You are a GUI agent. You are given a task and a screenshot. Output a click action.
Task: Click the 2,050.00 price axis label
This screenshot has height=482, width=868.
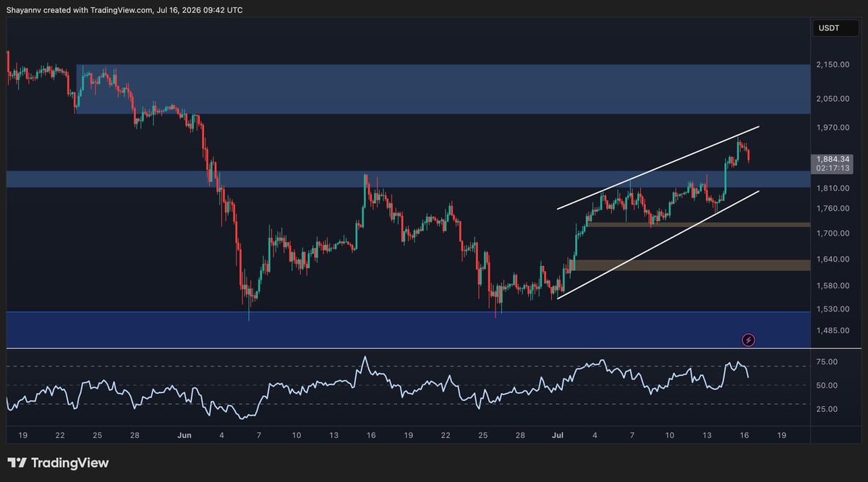click(833, 99)
